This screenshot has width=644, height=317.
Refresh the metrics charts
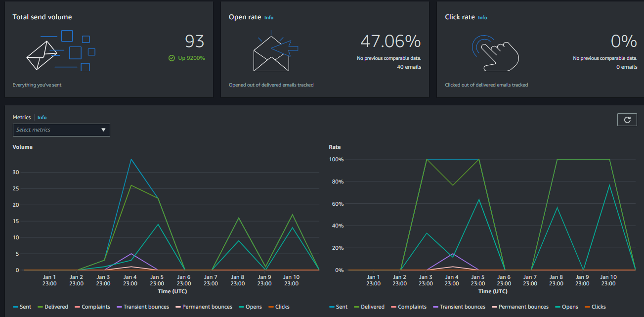coord(627,120)
